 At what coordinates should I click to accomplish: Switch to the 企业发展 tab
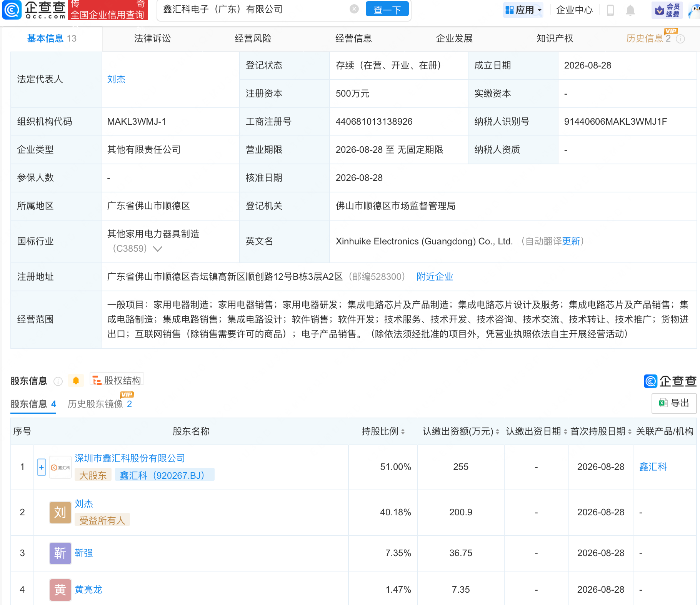click(454, 38)
